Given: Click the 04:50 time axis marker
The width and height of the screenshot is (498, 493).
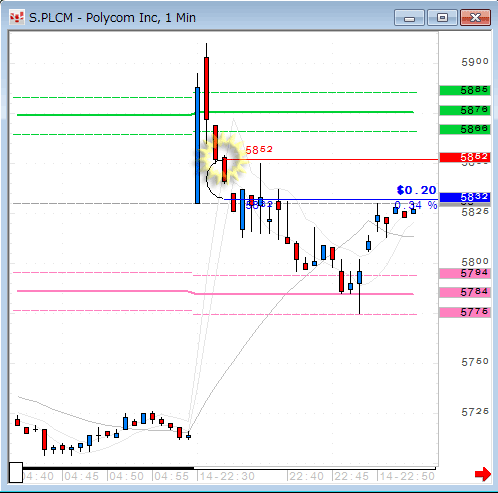Looking at the screenshot, I should click(x=126, y=476).
